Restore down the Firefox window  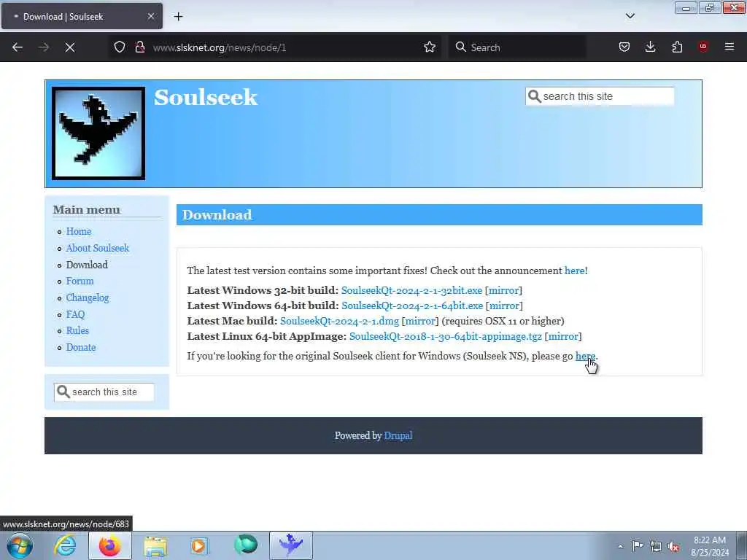[x=709, y=7]
